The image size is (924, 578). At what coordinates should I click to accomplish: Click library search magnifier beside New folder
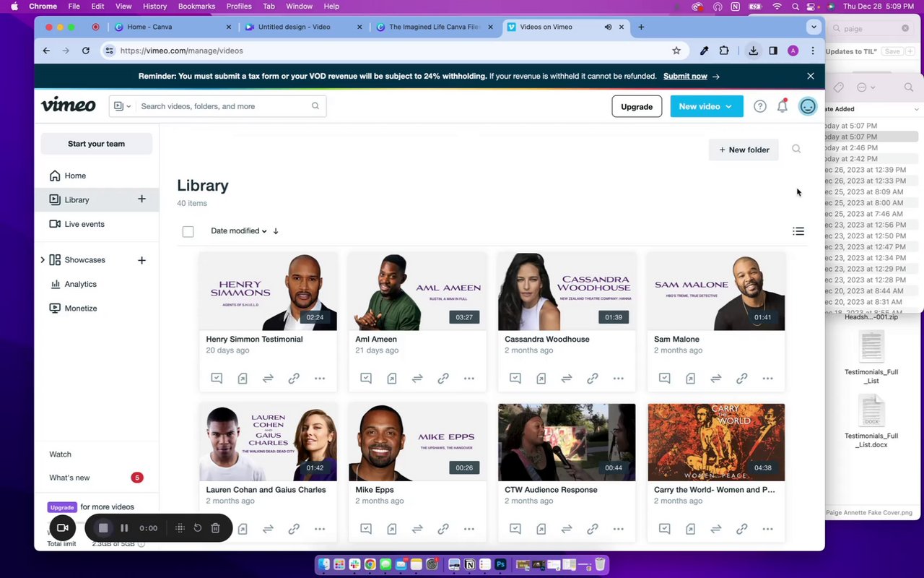click(x=796, y=149)
